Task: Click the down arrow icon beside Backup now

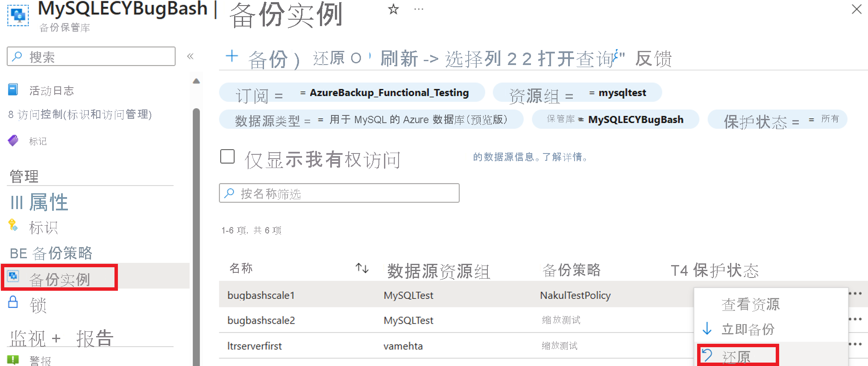Action: 707,329
